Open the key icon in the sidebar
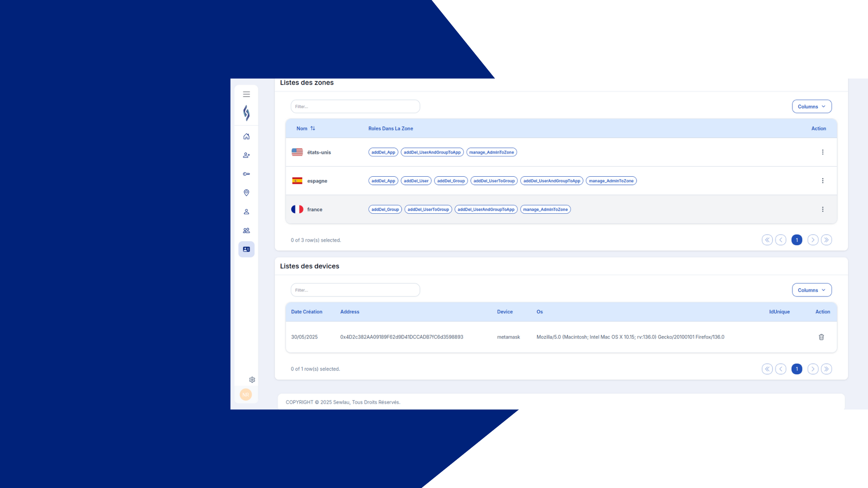 (246, 174)
